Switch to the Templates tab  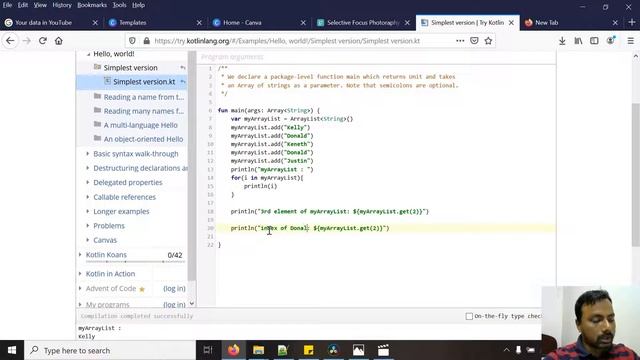(x=133, y=22)
